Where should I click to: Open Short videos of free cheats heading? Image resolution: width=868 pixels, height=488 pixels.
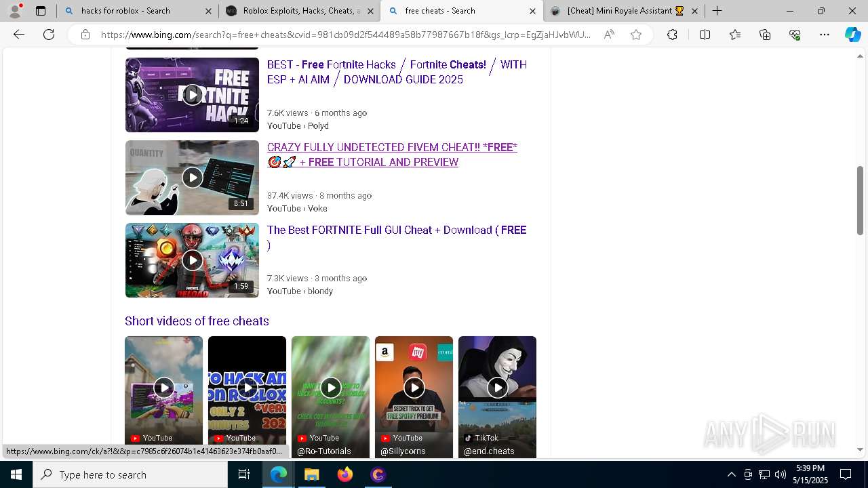pyautogui.click(x=197, y=321)
